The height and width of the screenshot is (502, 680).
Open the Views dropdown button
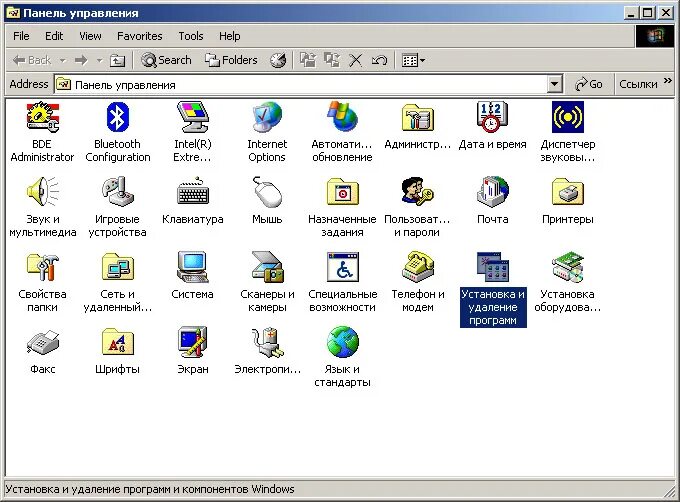point(413,60)
